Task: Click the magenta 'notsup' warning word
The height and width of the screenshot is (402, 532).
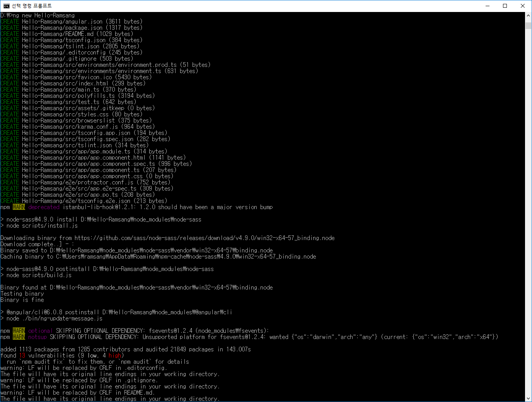Action: [x=37, y=337]
